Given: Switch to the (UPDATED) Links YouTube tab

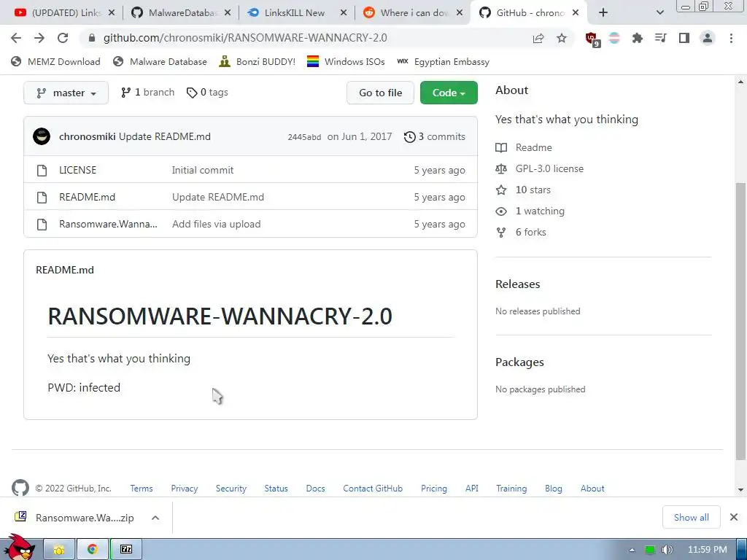Looking at the screenshot, I should tap(65, 13).
